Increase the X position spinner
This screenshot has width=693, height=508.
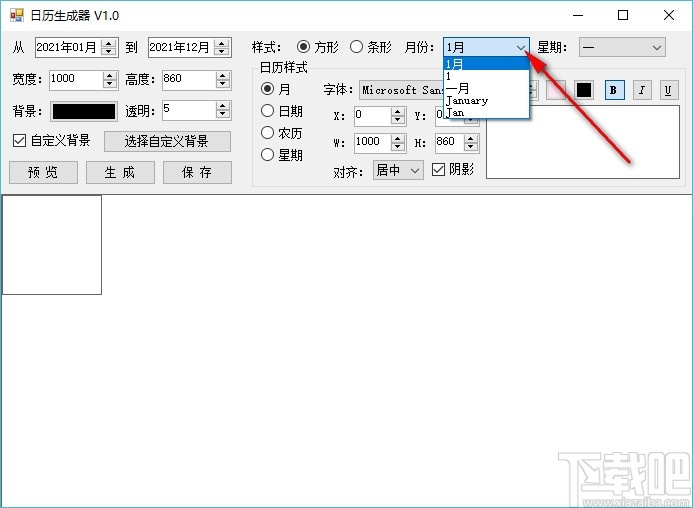[x=398, y=112]
